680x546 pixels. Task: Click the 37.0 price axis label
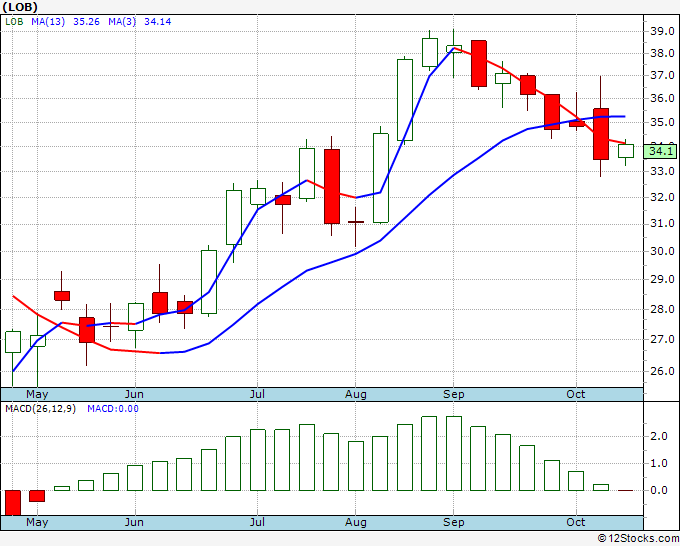(662, 75)
